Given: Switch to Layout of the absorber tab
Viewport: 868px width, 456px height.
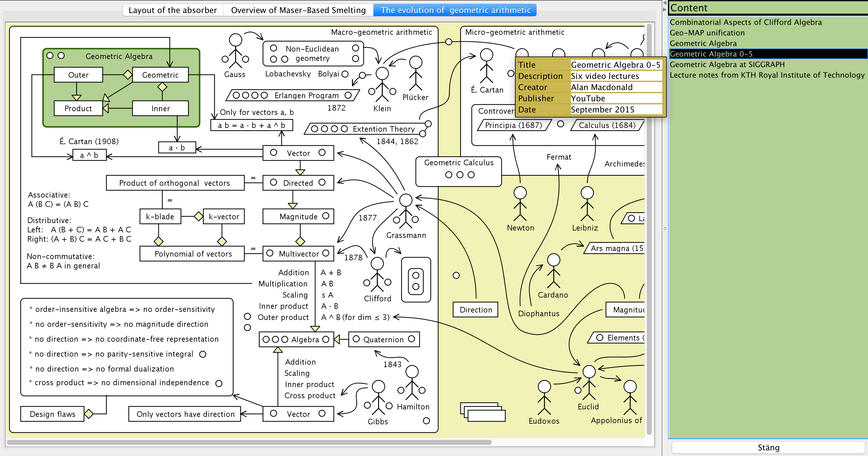Looking at the screenshot, I should pyautogui.click(x=172, y=10).
